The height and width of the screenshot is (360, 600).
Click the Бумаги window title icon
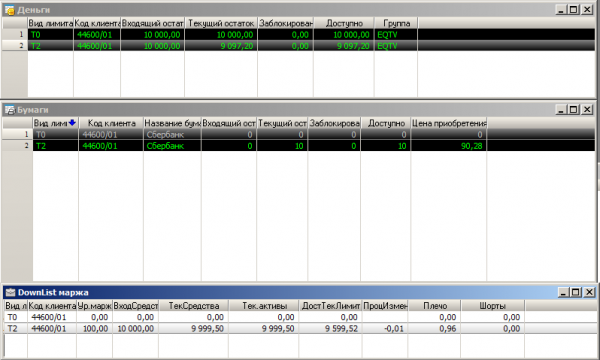click(9, 110)
